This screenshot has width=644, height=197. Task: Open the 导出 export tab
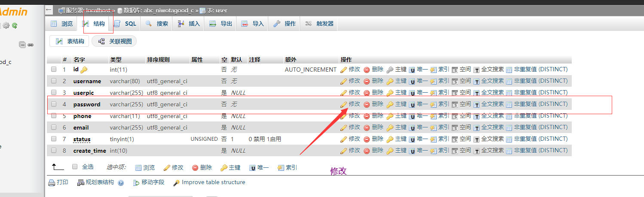tap(221, 24)
